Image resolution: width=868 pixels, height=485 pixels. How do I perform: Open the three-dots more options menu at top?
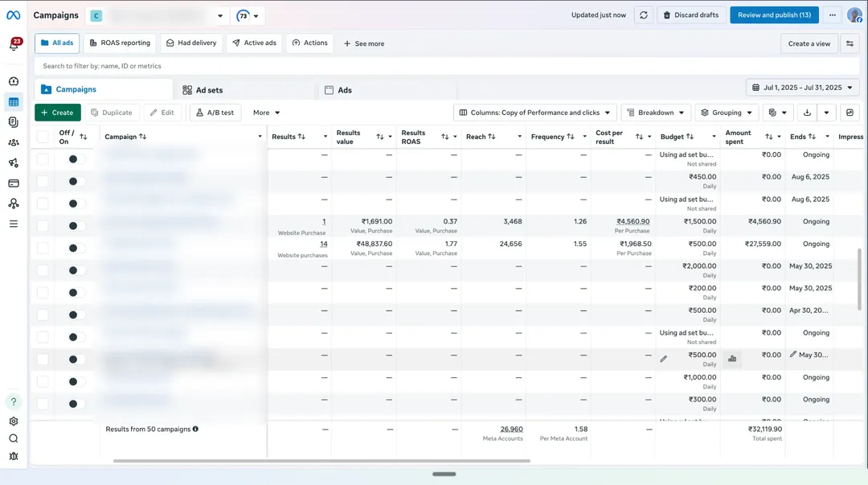point(832,15)
